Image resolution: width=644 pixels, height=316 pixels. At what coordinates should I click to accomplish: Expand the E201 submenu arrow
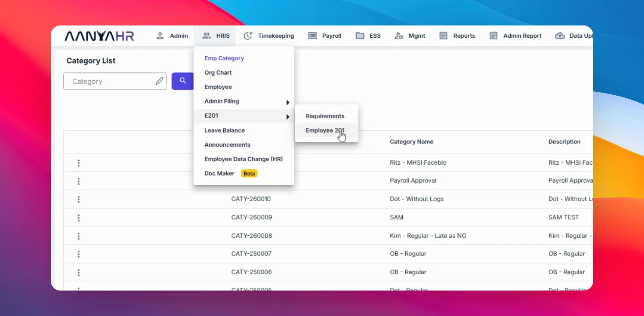click(x=288, y=117)
